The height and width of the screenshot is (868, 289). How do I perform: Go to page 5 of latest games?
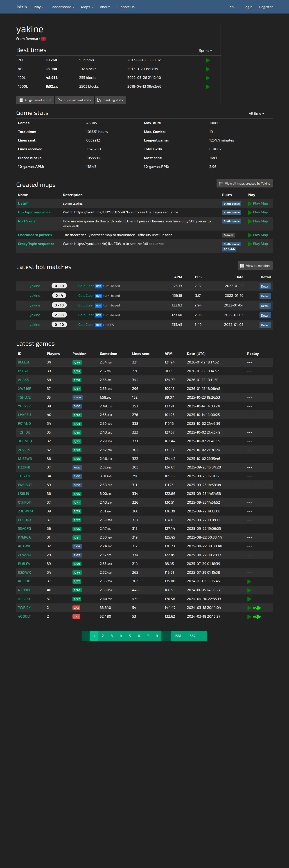point(130,636)
